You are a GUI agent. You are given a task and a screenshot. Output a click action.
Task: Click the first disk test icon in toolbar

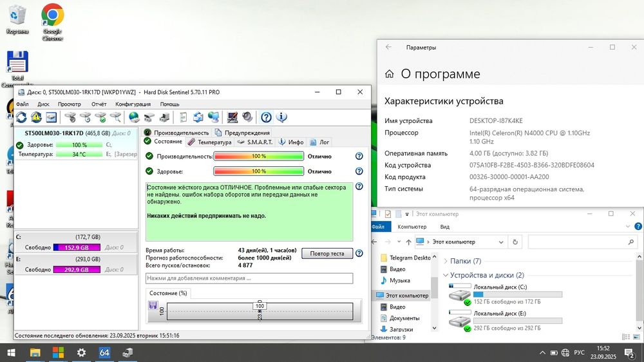pyautogui.click(x=70, y=117)
